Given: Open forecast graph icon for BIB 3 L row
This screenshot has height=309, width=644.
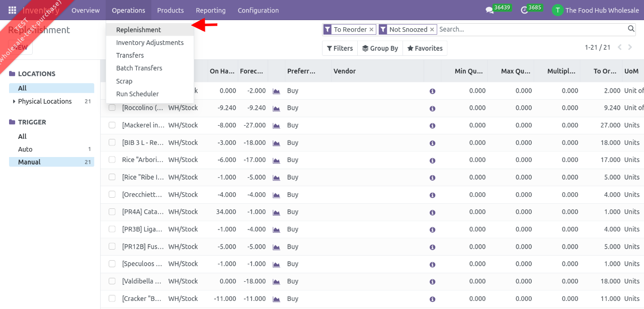Looking at the screenshot, I should coord(276,143).
